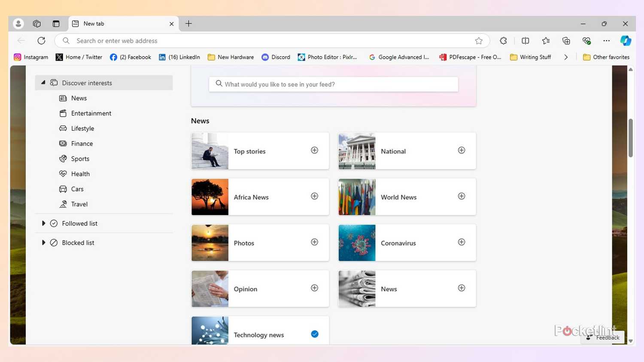The image size is (644, 362).
Task: Open the browser Favorites icon
Action: (545, 40)
